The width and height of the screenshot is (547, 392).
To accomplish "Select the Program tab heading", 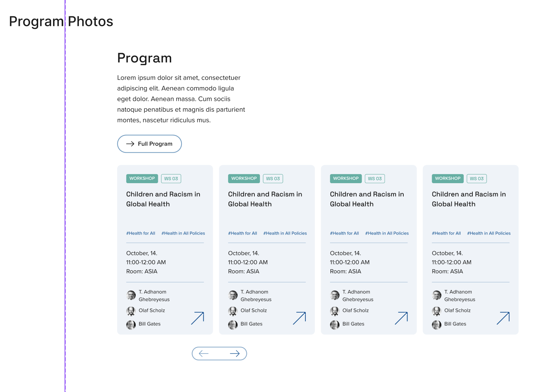I will pos(36,22).
